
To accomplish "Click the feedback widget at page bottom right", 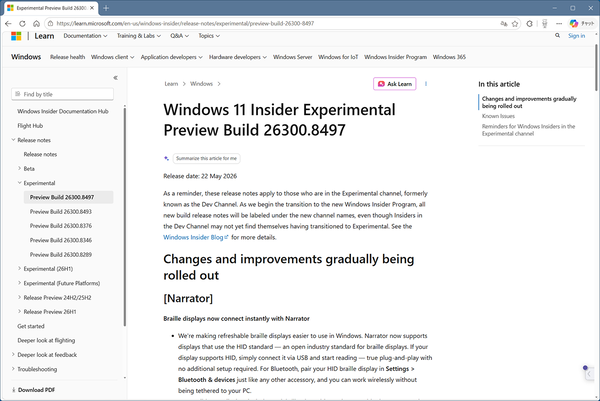I will coord(589,373).
